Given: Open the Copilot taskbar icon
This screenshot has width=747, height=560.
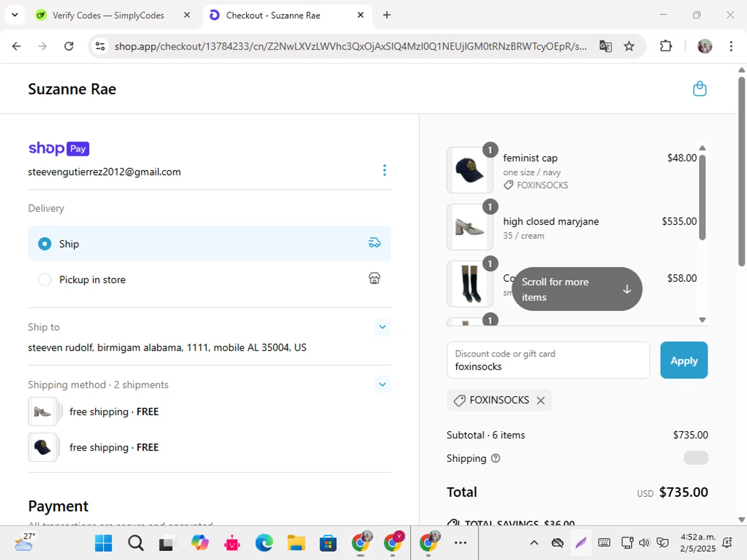Looking at the screenshot, I should coord(200,543).
